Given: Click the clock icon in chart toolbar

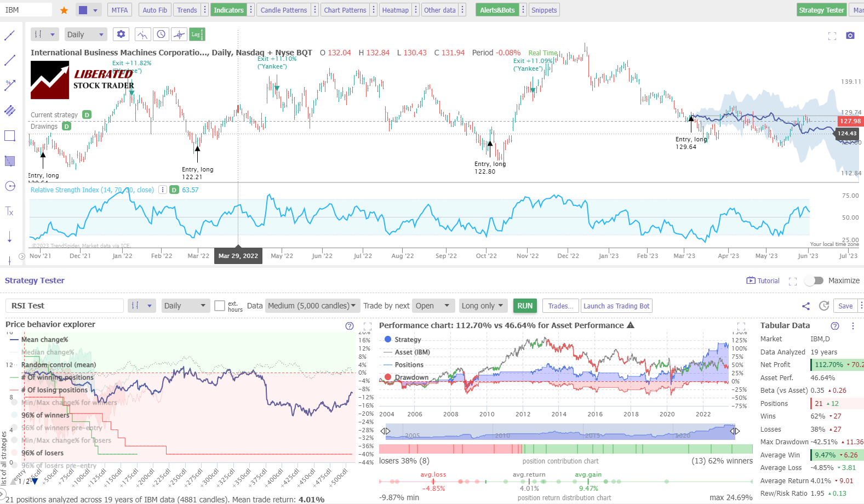Looking at the screenshot, I should [x=161, y=35].
